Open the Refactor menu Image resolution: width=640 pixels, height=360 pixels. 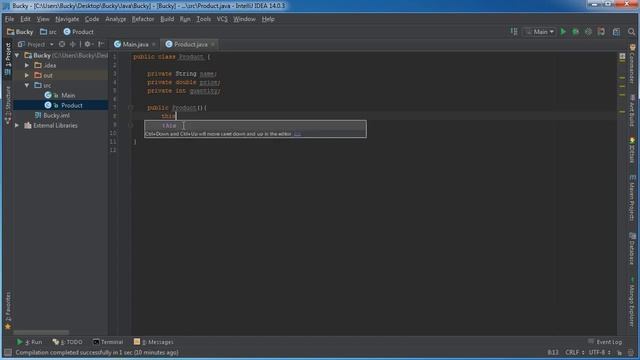click(x=143, y=19)
